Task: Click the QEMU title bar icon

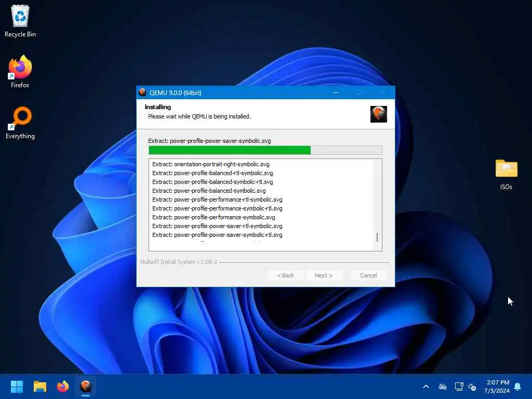Action: click(x=142, y=92)
